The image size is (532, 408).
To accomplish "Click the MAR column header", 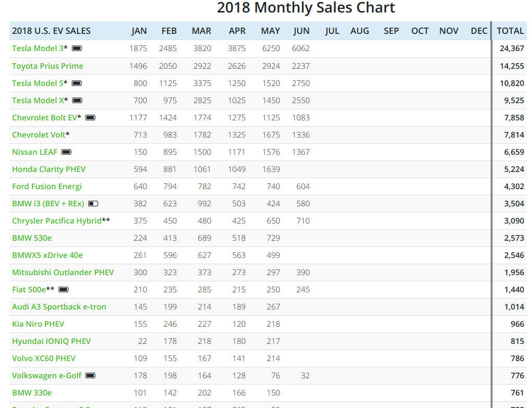I will pyautogui.click(x=201, y=31).
